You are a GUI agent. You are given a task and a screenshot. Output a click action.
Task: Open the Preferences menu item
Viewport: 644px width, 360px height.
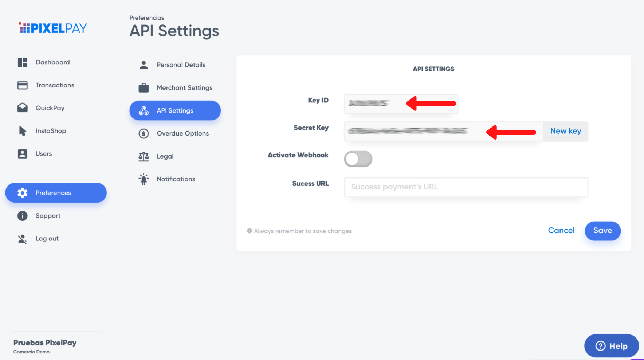click(56, 193)
